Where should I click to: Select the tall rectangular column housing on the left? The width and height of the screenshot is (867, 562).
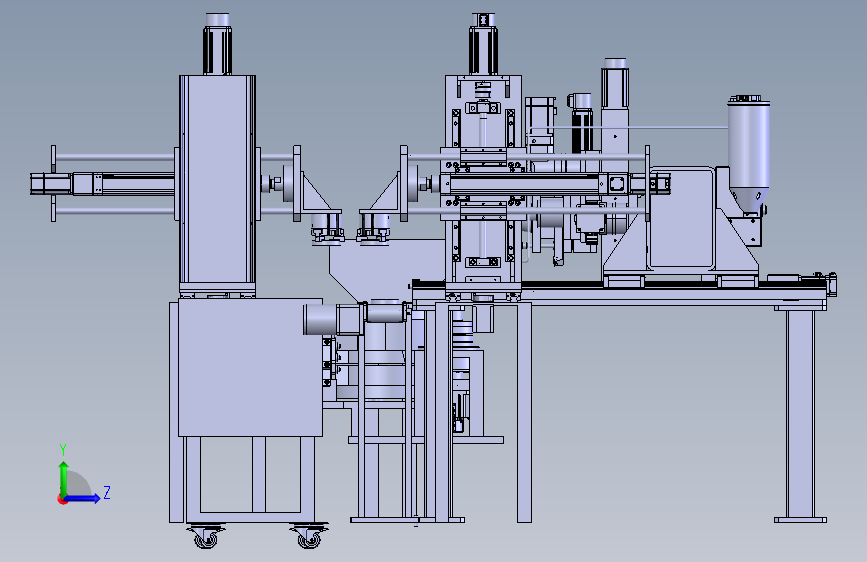point(217,179)
